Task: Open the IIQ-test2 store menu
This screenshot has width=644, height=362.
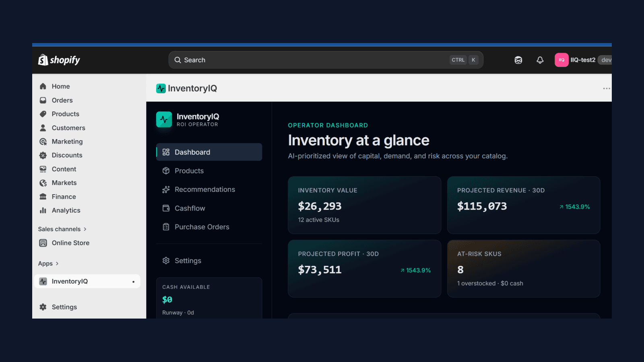Action: [x=583, y=60]
